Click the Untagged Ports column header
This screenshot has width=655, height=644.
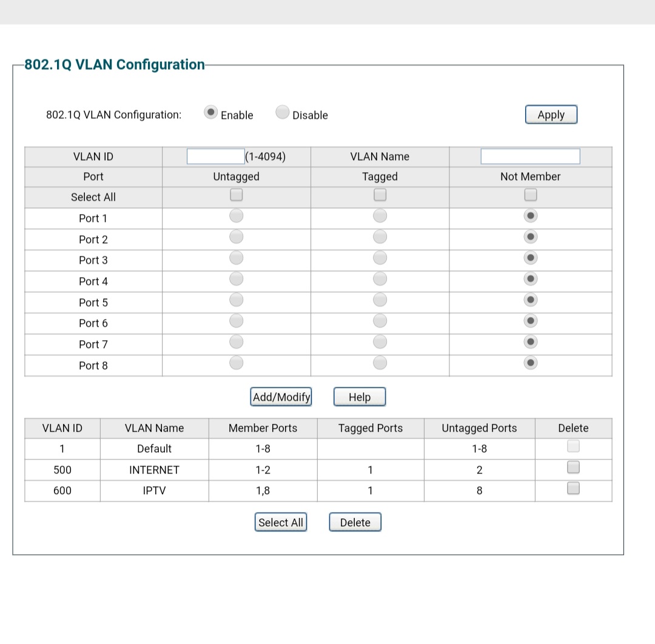[480, 428]
